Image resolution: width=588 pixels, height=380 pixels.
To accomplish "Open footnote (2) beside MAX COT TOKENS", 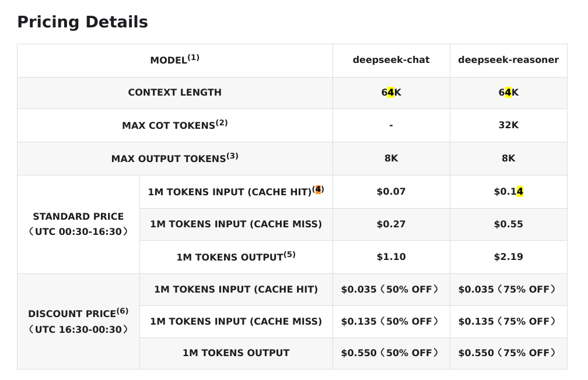I will (x=222, y=123).
